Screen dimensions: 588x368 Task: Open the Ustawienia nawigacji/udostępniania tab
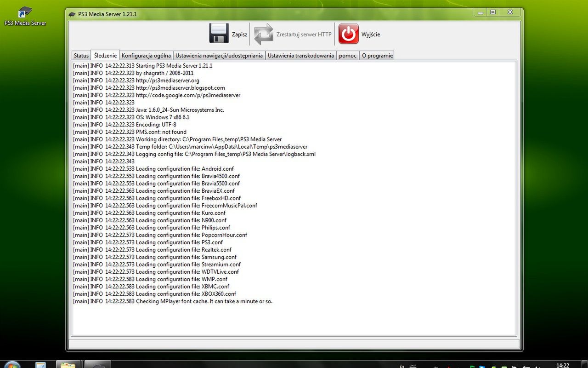tap(219, 56)
